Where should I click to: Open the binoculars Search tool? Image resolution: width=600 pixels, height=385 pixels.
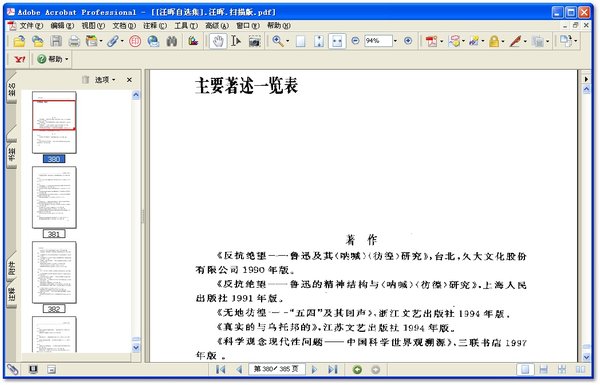tap(172, 41)
